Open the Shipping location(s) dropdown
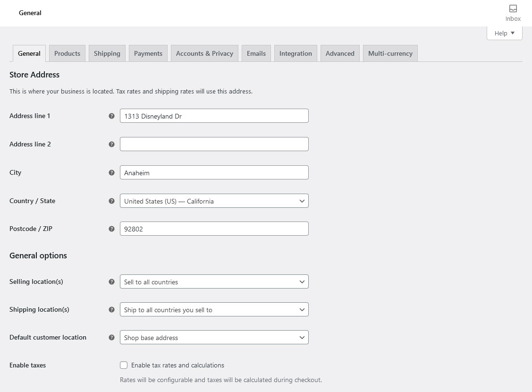This screenshot has height=392, width=532. pyautogui.click(x=214, y=309)
